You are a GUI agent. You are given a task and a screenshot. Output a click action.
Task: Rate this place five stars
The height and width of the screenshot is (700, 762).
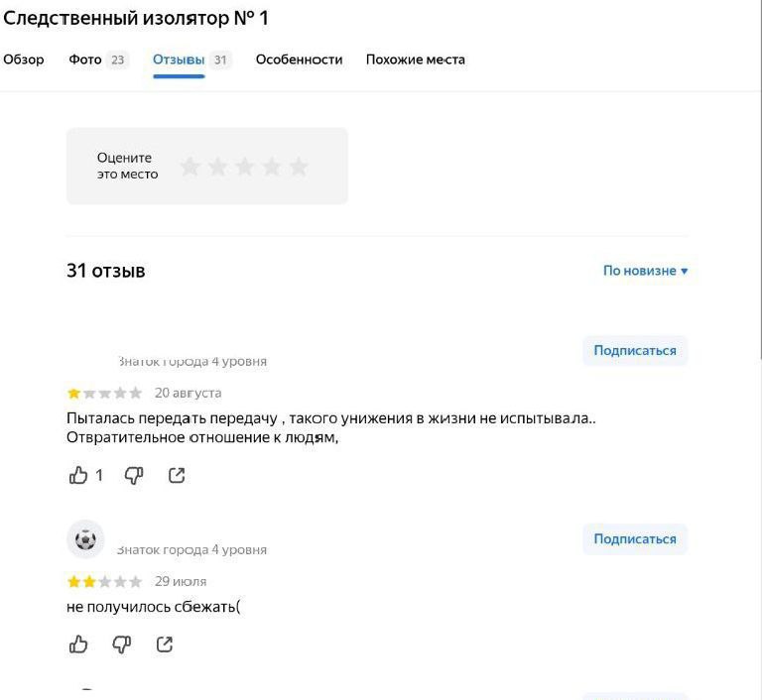[299, 167]
